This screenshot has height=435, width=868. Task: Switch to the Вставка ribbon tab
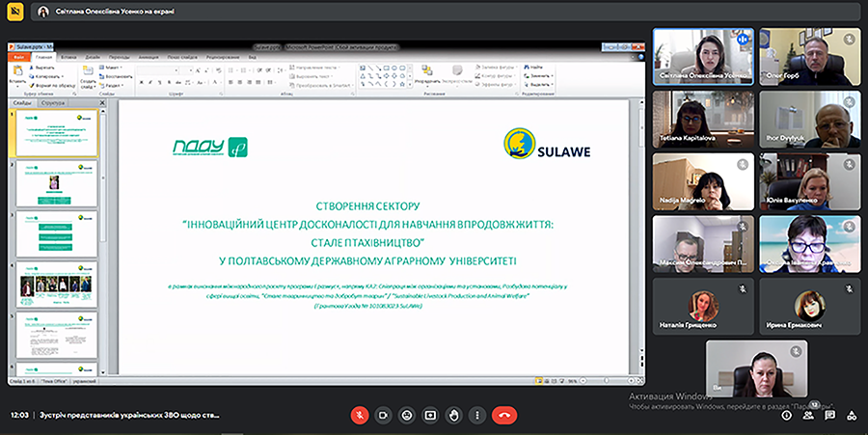68,57
